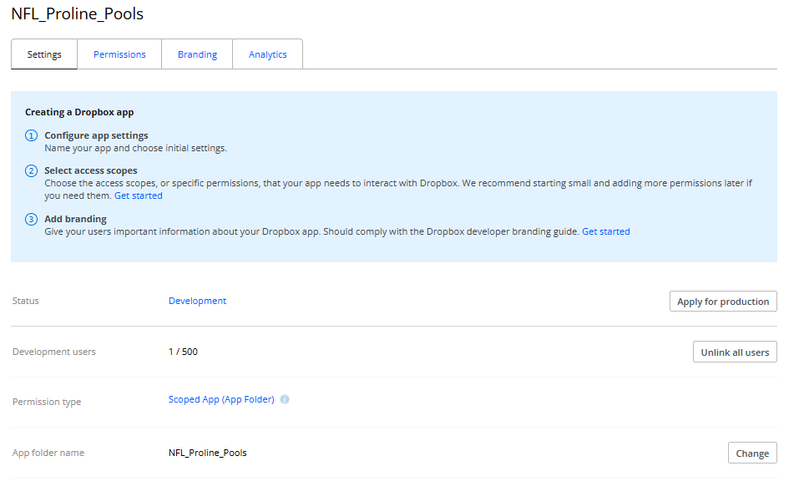This screenshot has height=482, width=799.
Task: Open the Scoped App (App Folder) link
Action: tap(222, 400)
